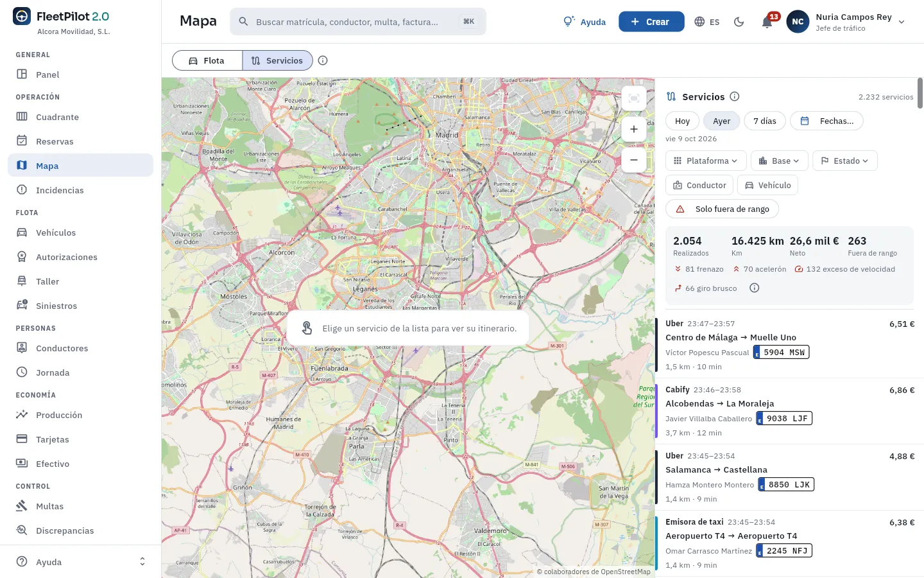Screen dimensions: 924x578
Task: Open Siniestros in the sidebar
Action: click(81, 306)
